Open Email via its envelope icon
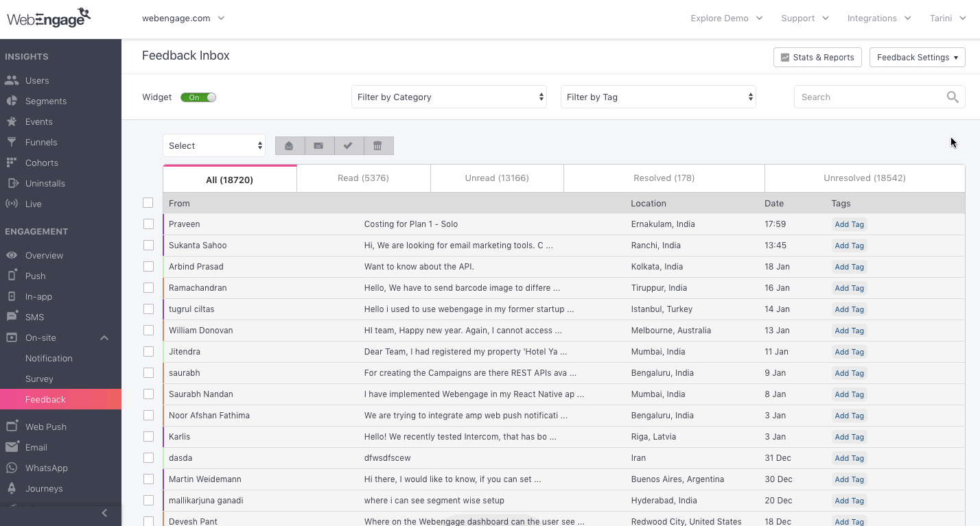This screenshot has height=526, width=980. pos(12,447)
